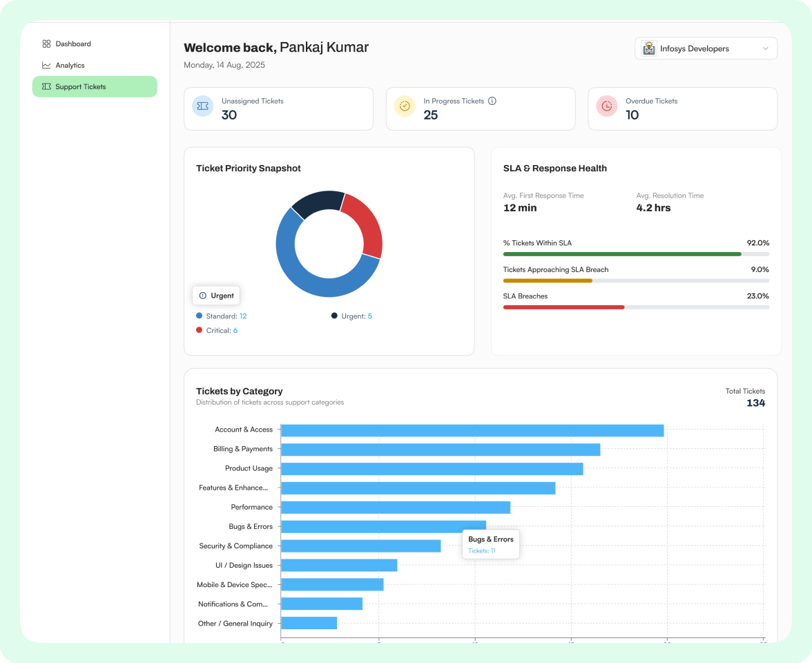Image resolution: width=812 pixels, height=663 pixels.
Task: Click the Product Usage bar
Action: 432,469
